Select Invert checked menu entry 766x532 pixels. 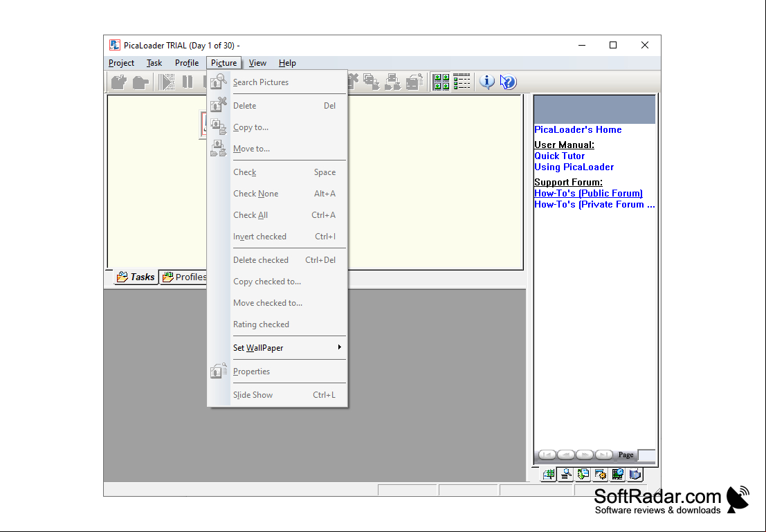click(277, 237)
